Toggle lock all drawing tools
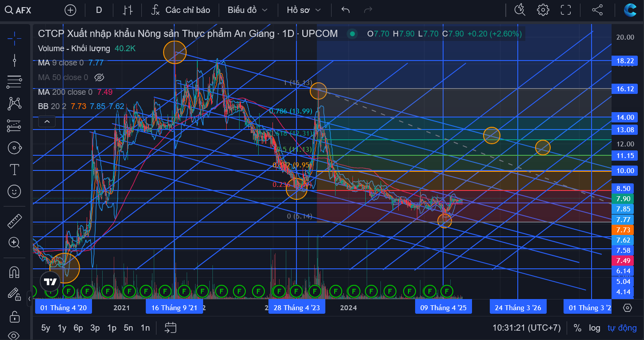Viewport: 644px width, 340px height. 14,316
